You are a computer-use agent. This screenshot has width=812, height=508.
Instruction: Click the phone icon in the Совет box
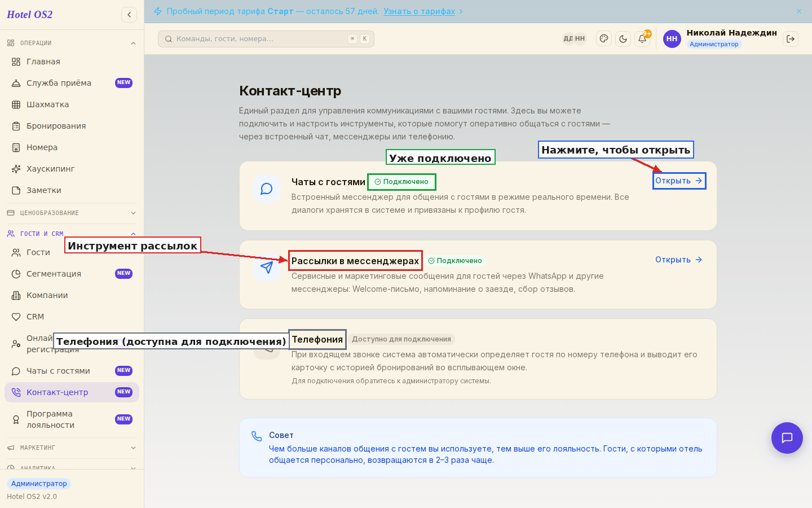tap(257, 436)
